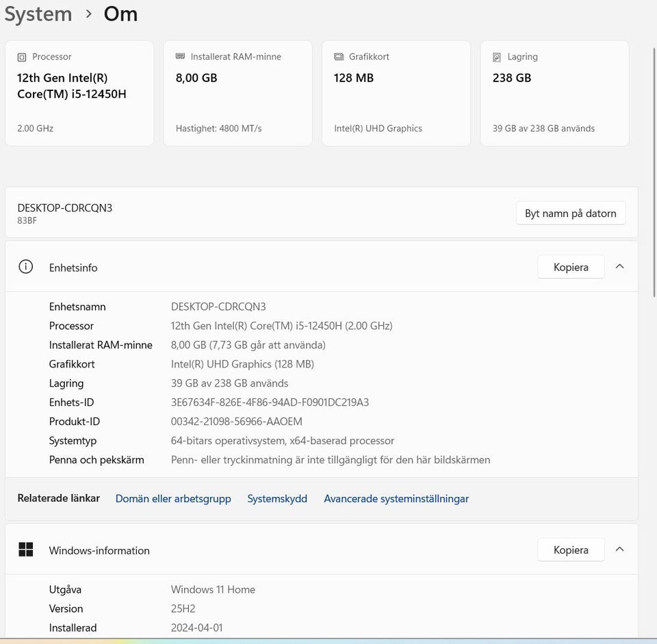The width and height of the screenshot is (657, 644).
Task: Click the Processor value row in Enhetsinfo
Action: pos(281,326)
